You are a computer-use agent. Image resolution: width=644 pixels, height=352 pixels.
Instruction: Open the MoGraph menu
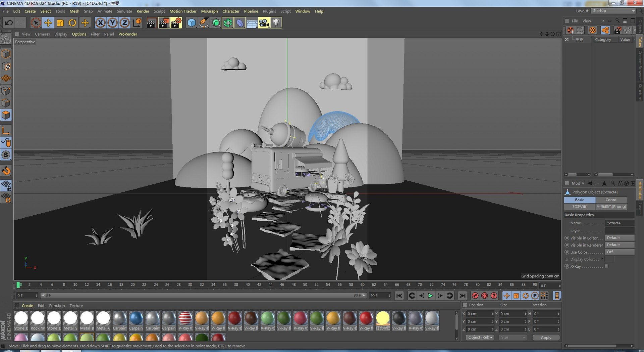pyautogui.click(x=209, y=11)
